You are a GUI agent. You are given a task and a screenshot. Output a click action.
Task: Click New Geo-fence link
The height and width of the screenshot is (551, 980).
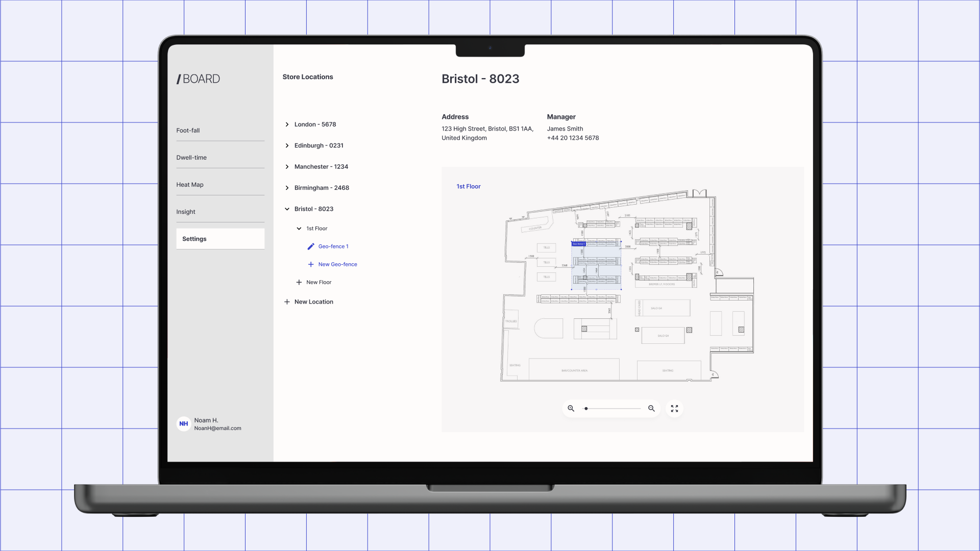pos(338,264)
